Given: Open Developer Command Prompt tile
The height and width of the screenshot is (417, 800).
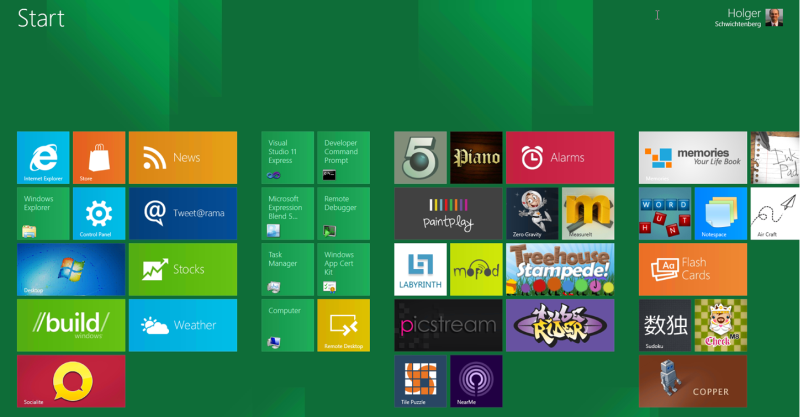Looking at the screenshot, I should pos(343,157).
